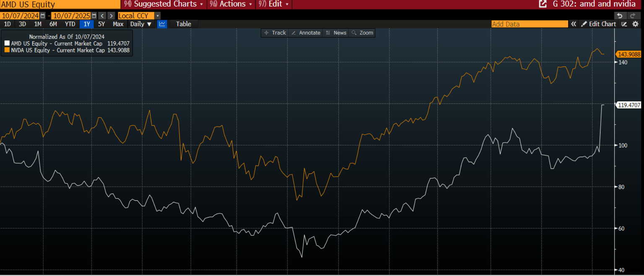The image size is (644, 276).
Task: Click the Add Data input field
Action: click(530, 24)
